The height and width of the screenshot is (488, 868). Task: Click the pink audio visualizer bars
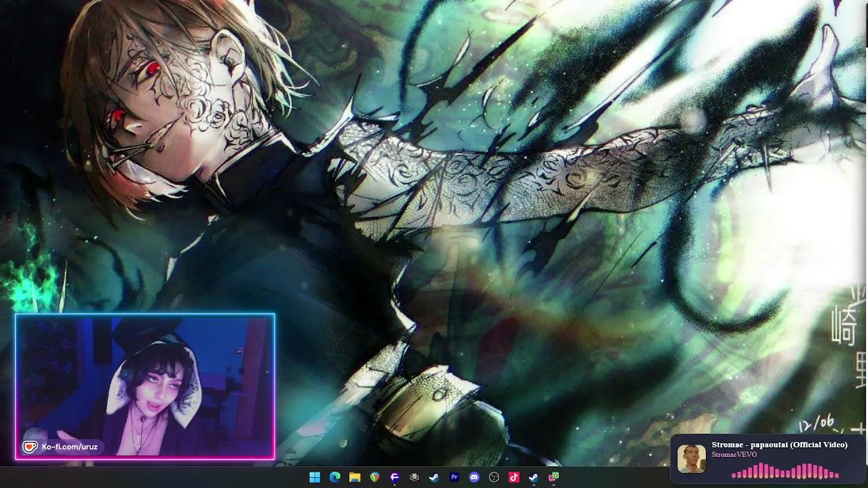(x=785, y=471)
